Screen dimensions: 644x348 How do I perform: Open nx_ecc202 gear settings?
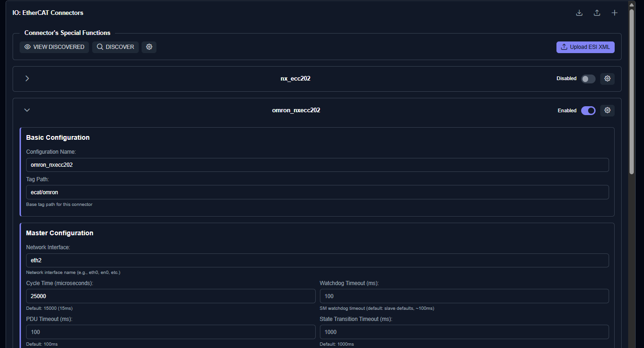click(x=607, y=79)
